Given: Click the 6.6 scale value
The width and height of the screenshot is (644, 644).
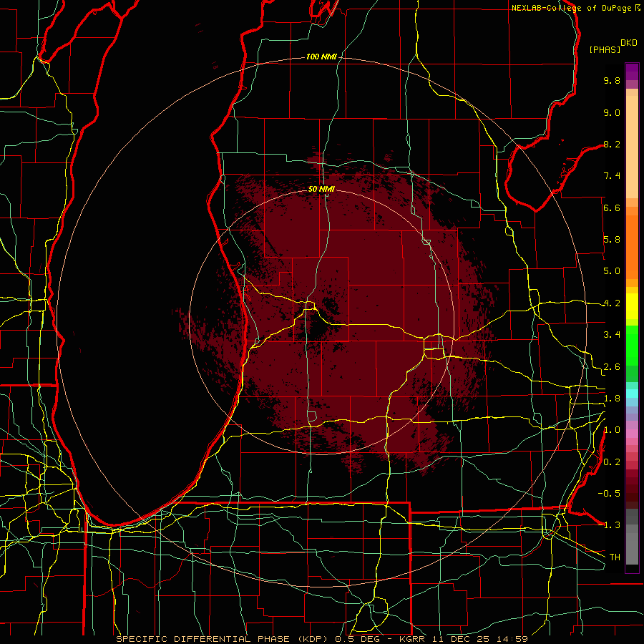Looking at the screenshot, I should point(612,208).
